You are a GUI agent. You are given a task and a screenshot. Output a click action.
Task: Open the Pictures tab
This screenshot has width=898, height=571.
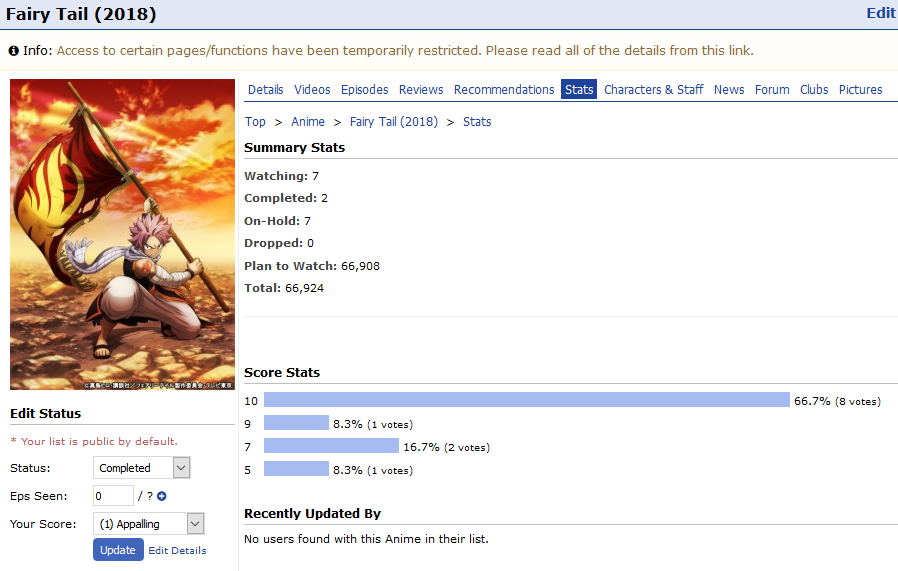[860, 90]
